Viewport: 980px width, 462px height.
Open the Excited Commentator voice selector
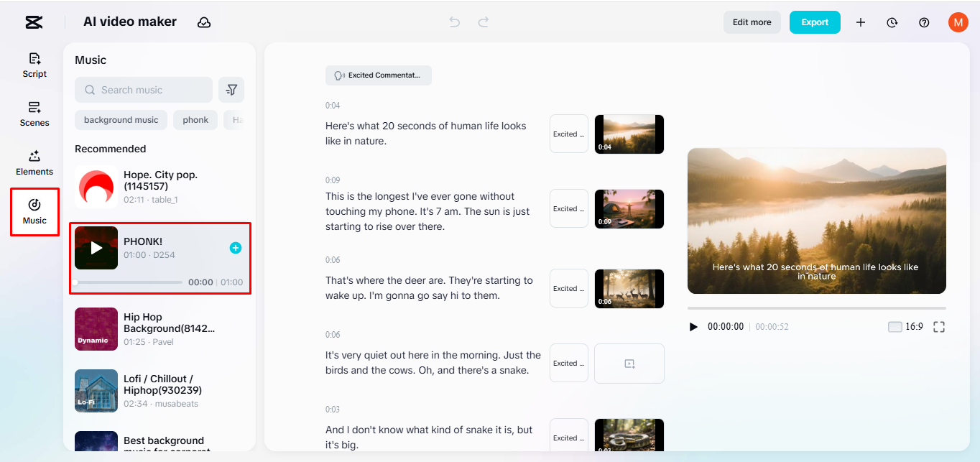pyautogui.click(x=378, y=75)
